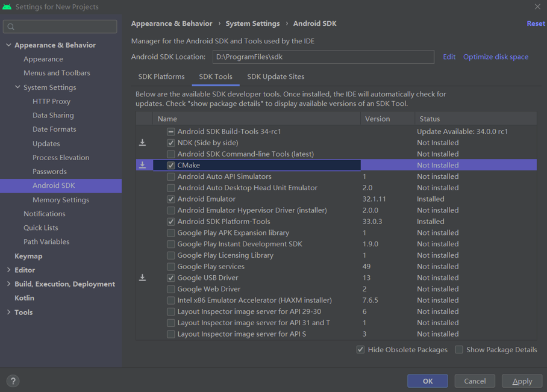The height and width of the screenshot is (392, 547).
Task: Expand Build, Execution, Deployment section
Action: point(8,284)
